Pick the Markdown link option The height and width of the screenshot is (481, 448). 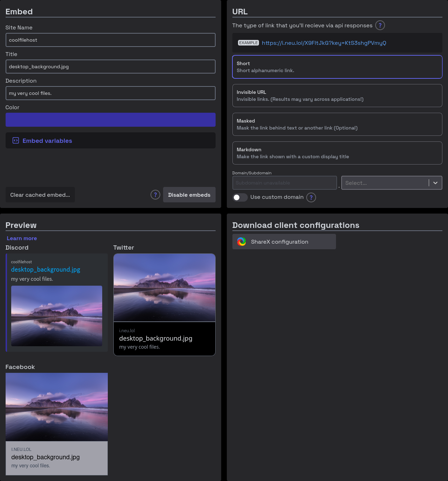click(337, 153)
